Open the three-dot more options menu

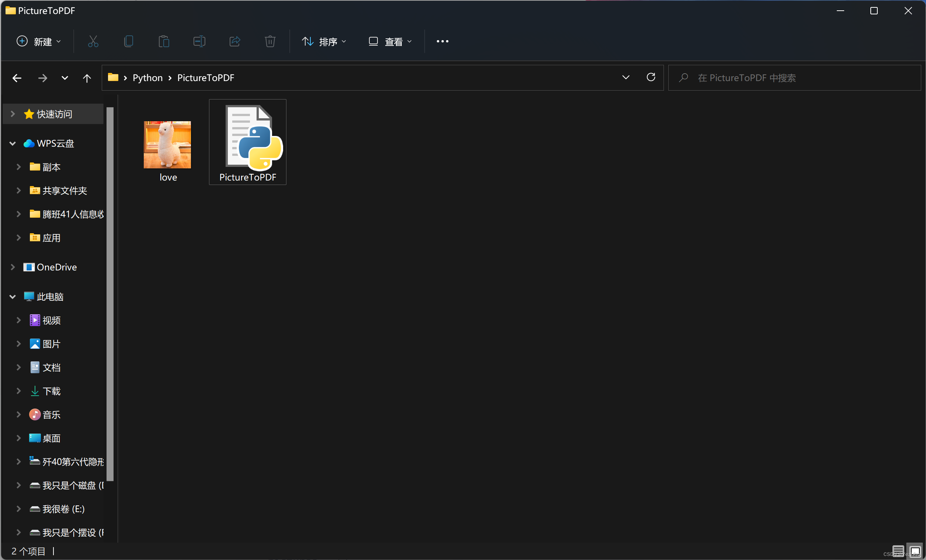(x=442, y=41)
